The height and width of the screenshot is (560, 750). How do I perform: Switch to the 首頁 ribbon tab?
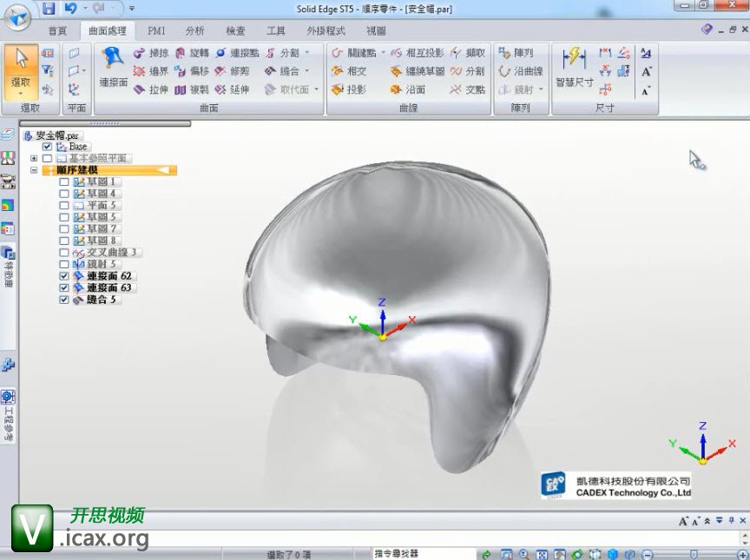coord(57,30)
